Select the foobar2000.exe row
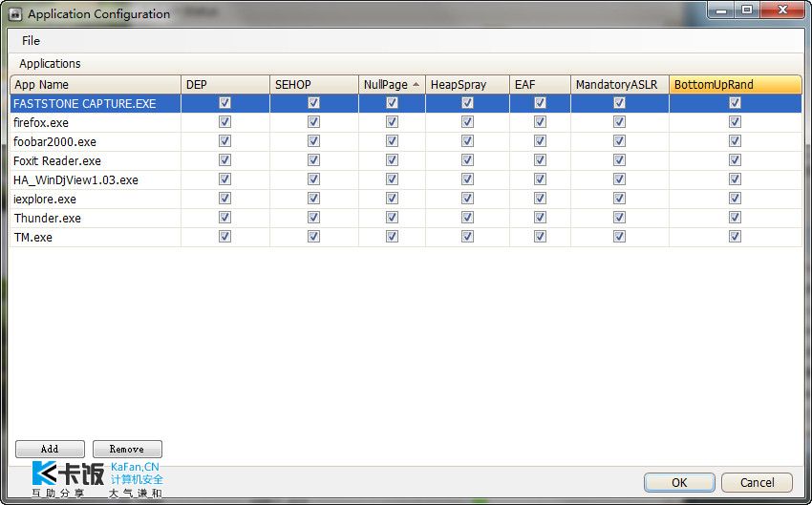The image size is (812, 505). [x=406, y=142]
